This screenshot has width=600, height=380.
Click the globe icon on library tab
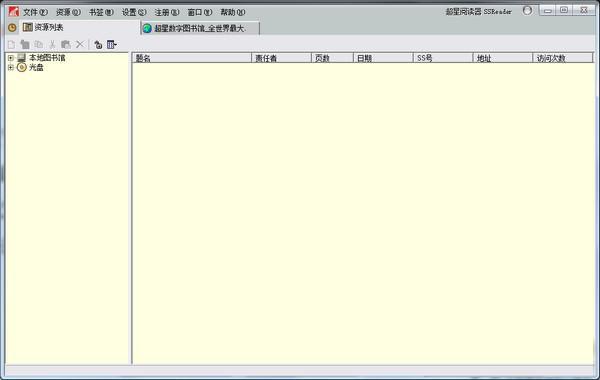147,28
